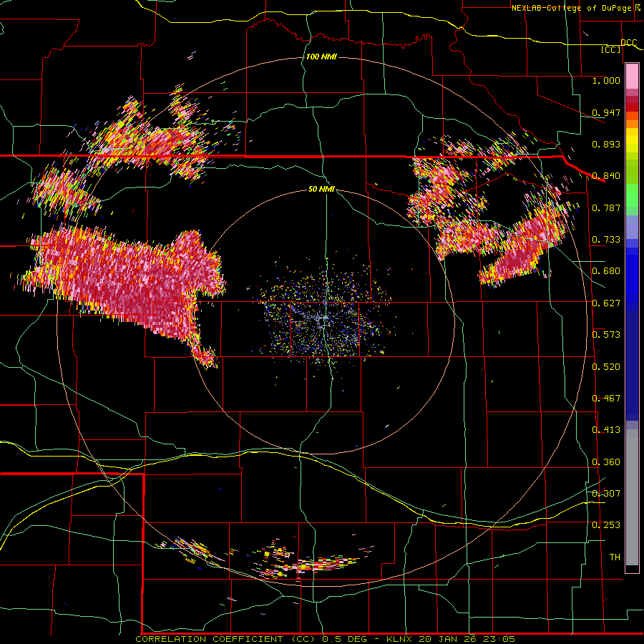The width and height of the screenshot is (644, 644).
Task: Click the 0.787 color scale value
Action: coord(606,208)
